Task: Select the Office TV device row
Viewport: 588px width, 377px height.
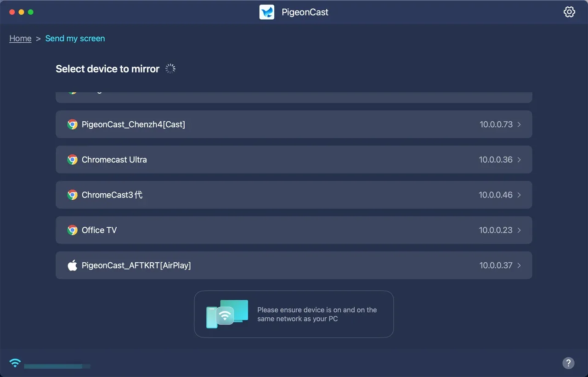Action: point(294,230)
